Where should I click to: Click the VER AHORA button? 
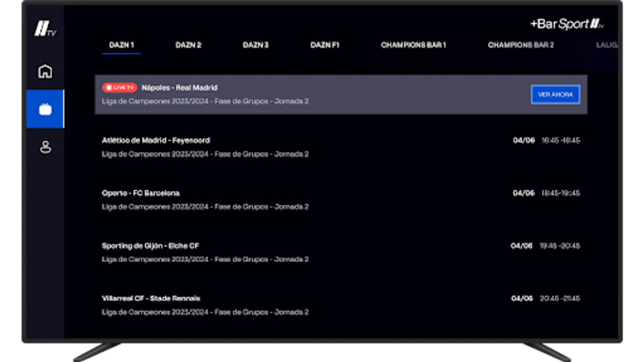tap(555, 95)
